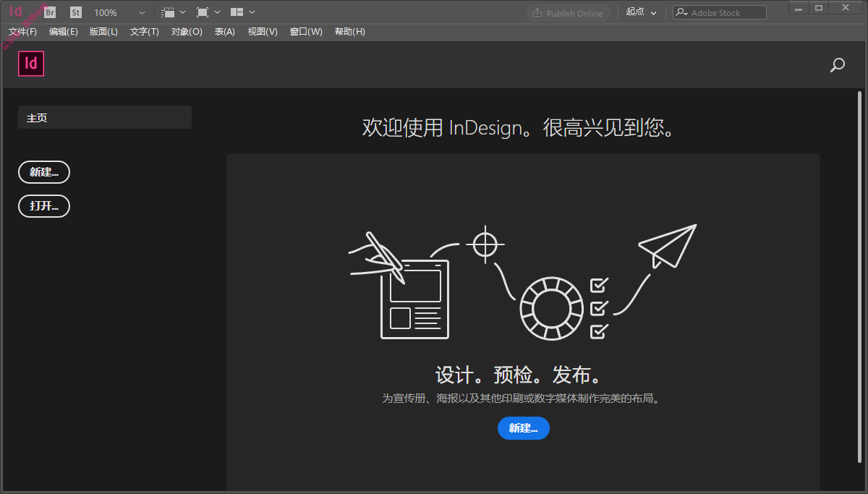
Task: Click the pink Id logo on the start screen
Action: point(31,64)
